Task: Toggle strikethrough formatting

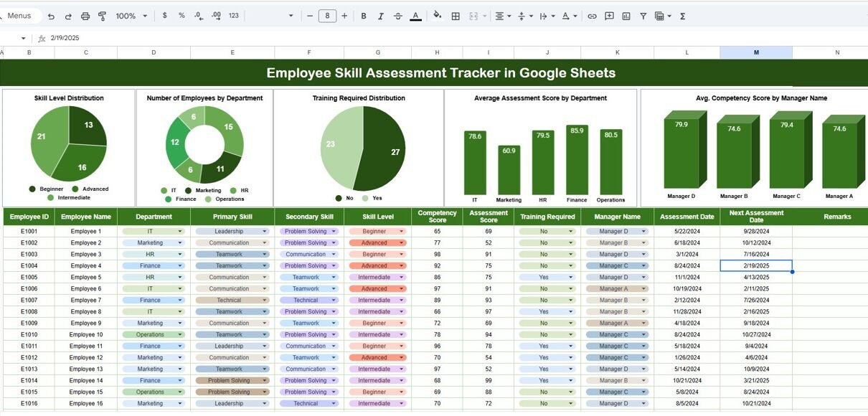Action: pyautogui.click(x=398, y=16)
